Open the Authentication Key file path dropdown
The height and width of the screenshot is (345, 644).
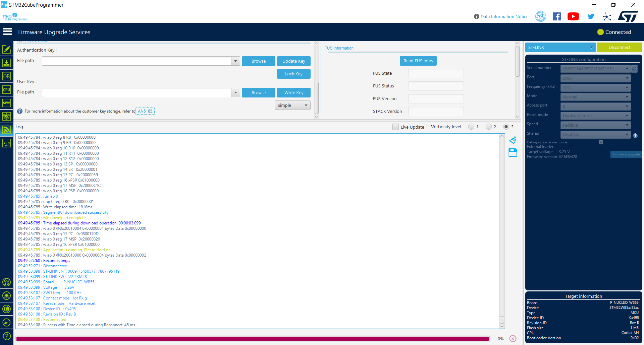point(235,61)
